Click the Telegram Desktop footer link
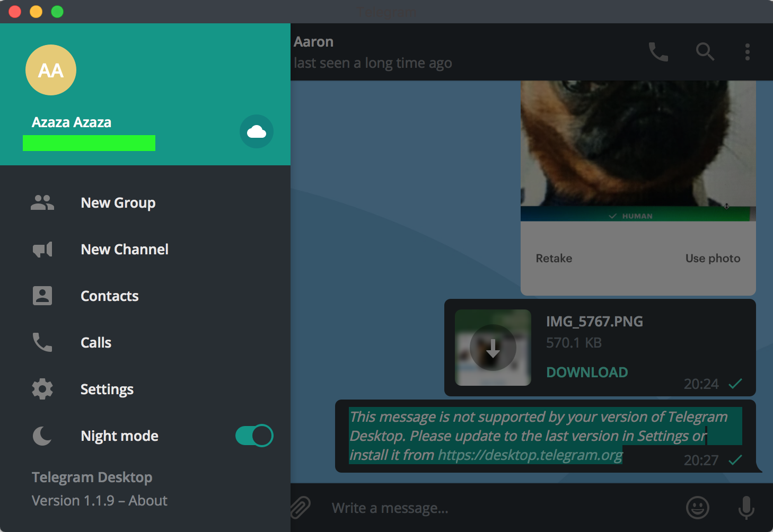 (x=92, y=477)
